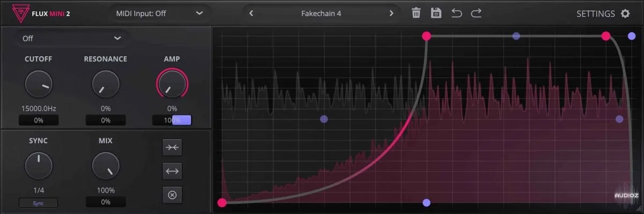
Task: Save preset with floppy disk icon
Action: pyautogui.click(x=436, y=13)
